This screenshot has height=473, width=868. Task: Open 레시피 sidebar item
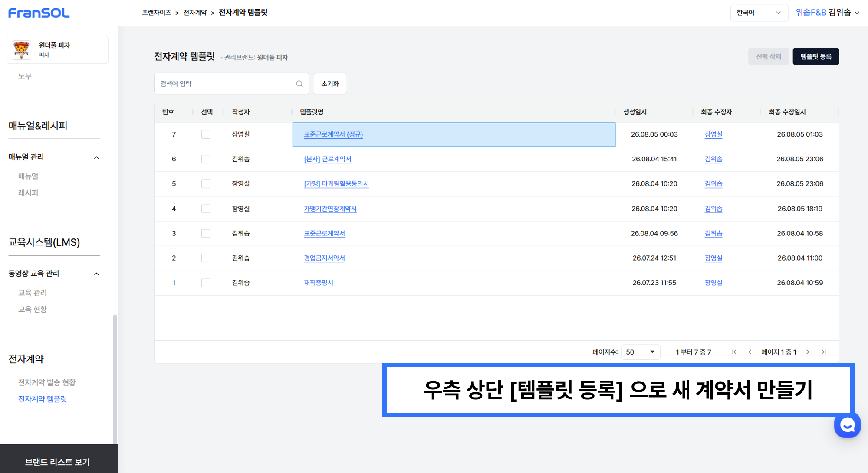(28, 193)
